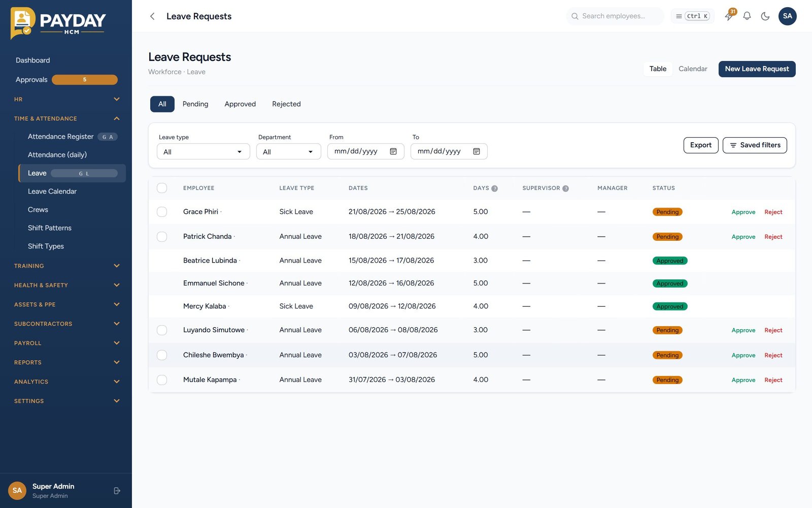Approve Luyando Simutowe's leave request
The width and height of the screenshot is (812, 508).
(x=743, y=330)
